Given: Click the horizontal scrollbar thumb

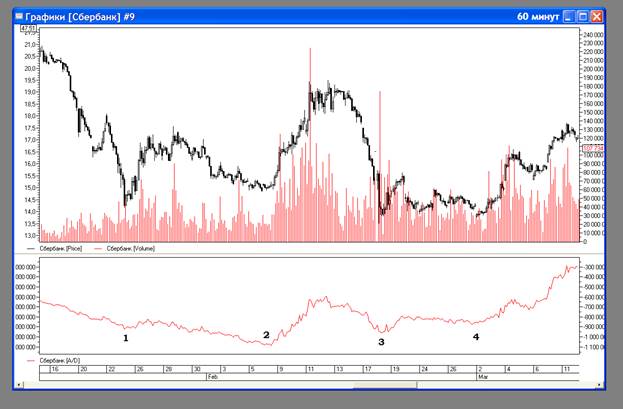Looking at the screenshot, I should [x=385, y=385].
